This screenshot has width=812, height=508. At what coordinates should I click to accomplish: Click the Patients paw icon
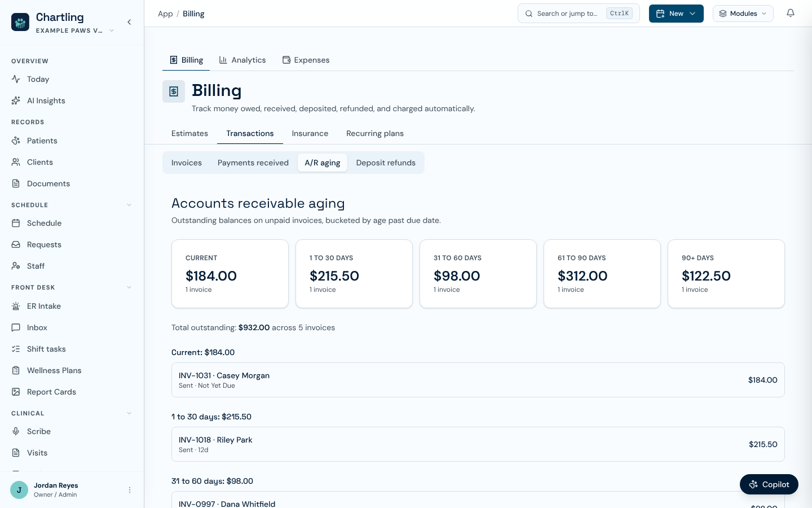click(x=16, y=141)
